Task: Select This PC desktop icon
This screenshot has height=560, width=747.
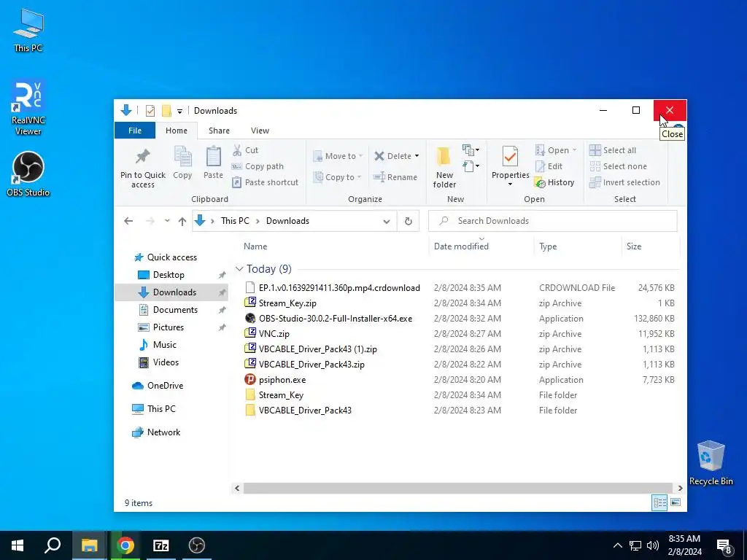Action: click(x=28, y=29)
